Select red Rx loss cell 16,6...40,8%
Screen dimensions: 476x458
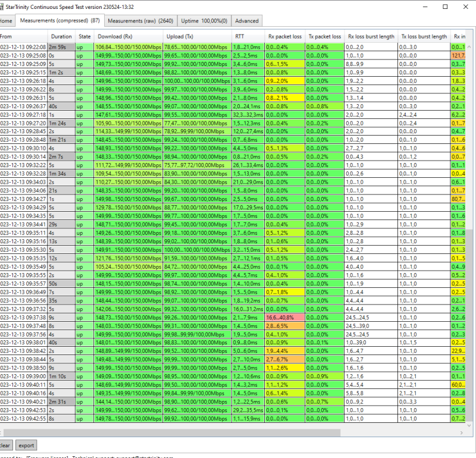pyautogui.click(x=285, y=318)
